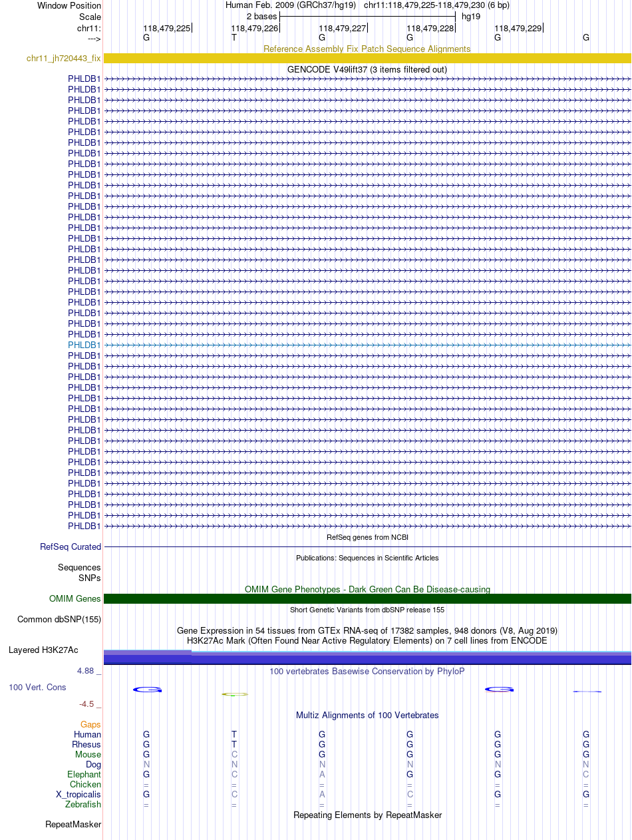Click Human Feb. 2009 (GRCh37/hg19) text

291,5
